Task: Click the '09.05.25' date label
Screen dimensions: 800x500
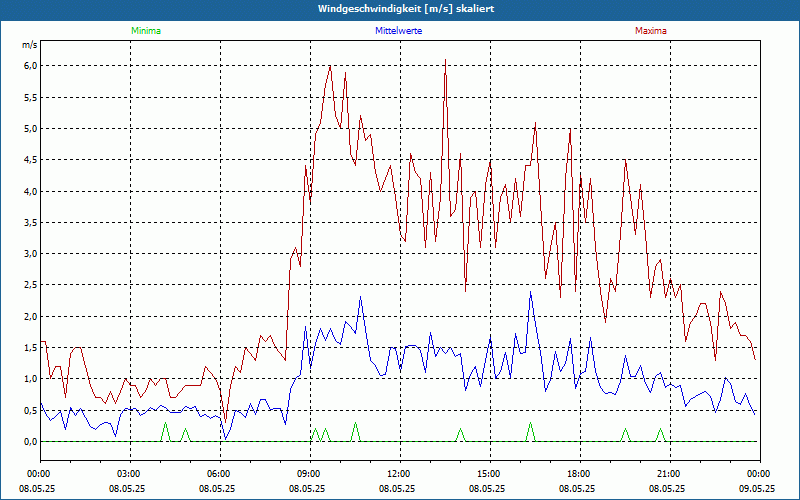Action: (757, 488)
